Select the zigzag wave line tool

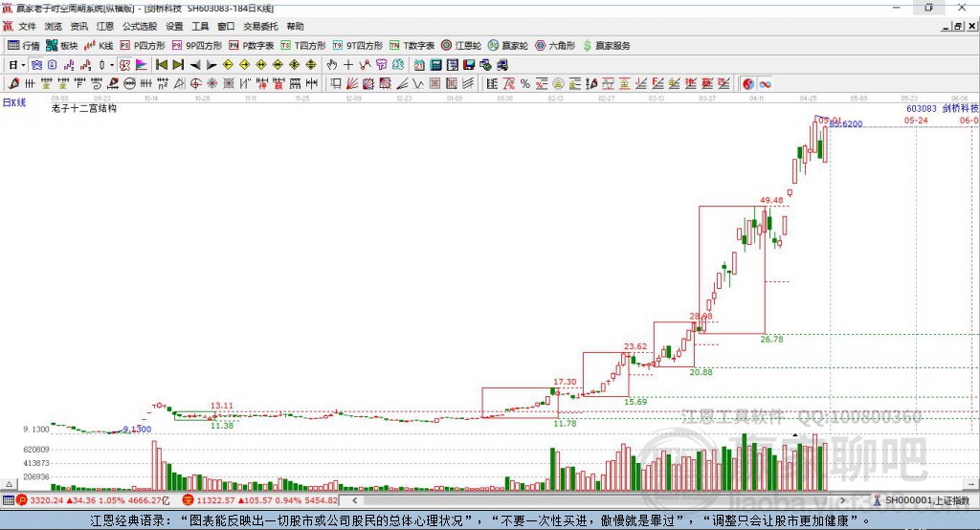tap(418, 84)
